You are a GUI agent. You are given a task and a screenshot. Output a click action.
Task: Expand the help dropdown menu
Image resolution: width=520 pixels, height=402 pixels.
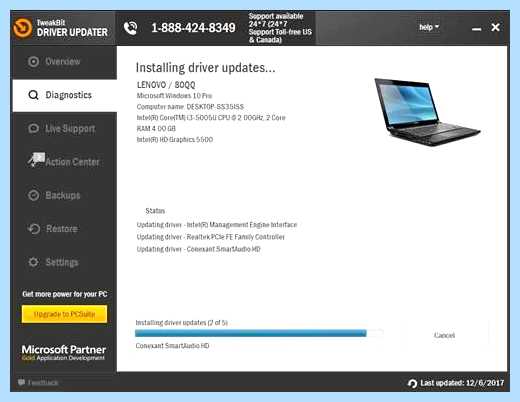(x=429, y=27)
